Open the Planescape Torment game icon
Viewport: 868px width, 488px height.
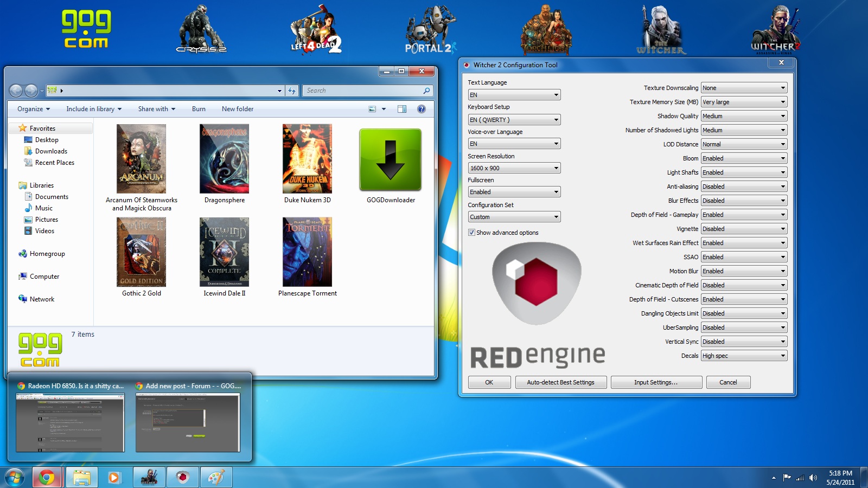(307, 252)
